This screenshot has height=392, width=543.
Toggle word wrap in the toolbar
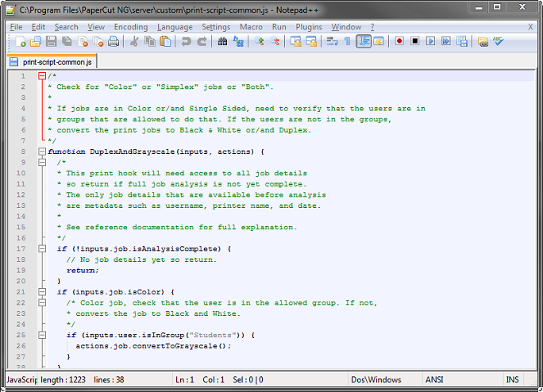tap(332, 41)
